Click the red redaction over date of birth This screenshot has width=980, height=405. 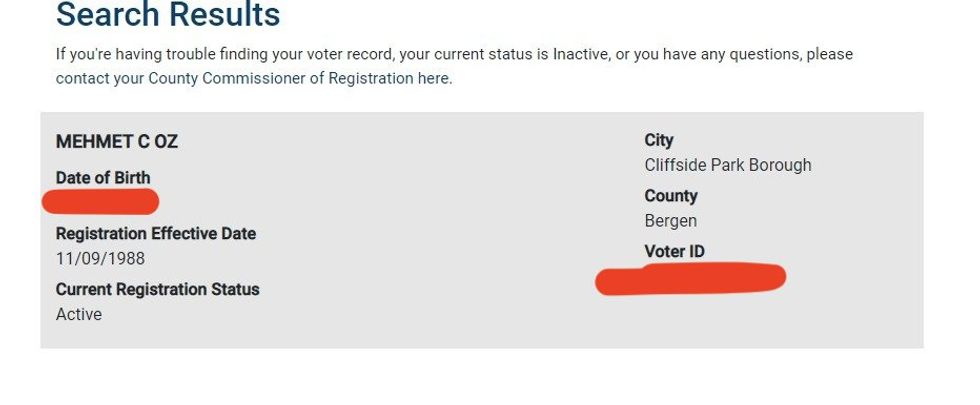[100, 202]
